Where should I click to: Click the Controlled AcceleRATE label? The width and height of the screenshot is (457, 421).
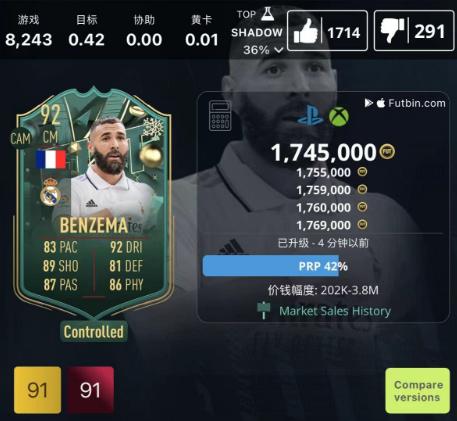point(94,332)
